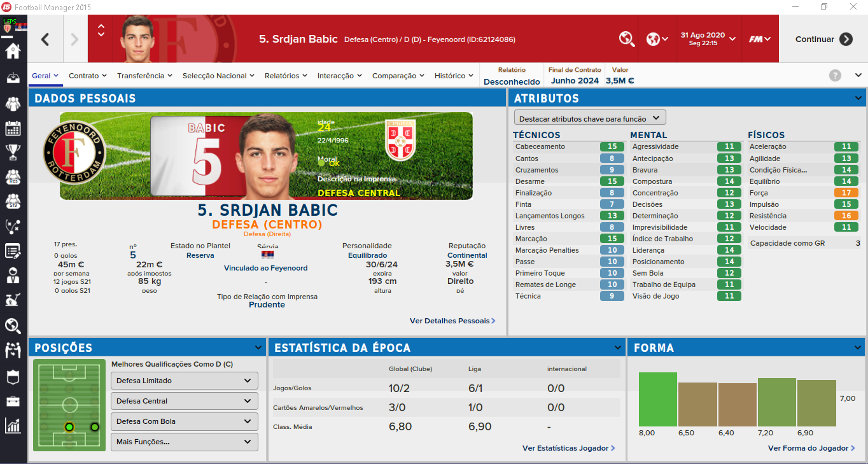The image size is (868, 464).
Task: Open the report notepad icon in sidebar
Action: [x=13, y=251]
